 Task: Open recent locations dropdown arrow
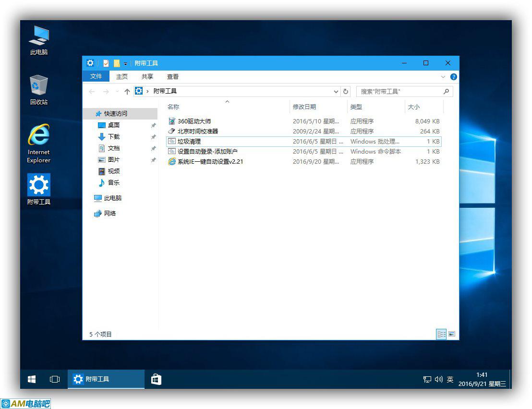tap(117, 91)
